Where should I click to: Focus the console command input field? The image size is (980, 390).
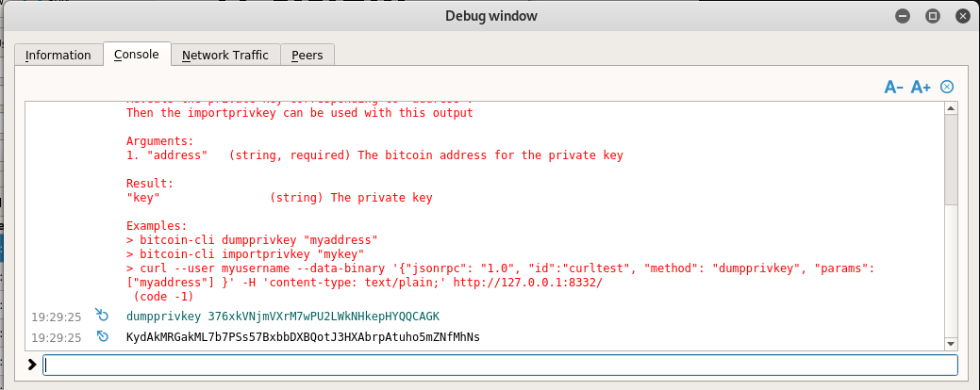pos(499,366)
